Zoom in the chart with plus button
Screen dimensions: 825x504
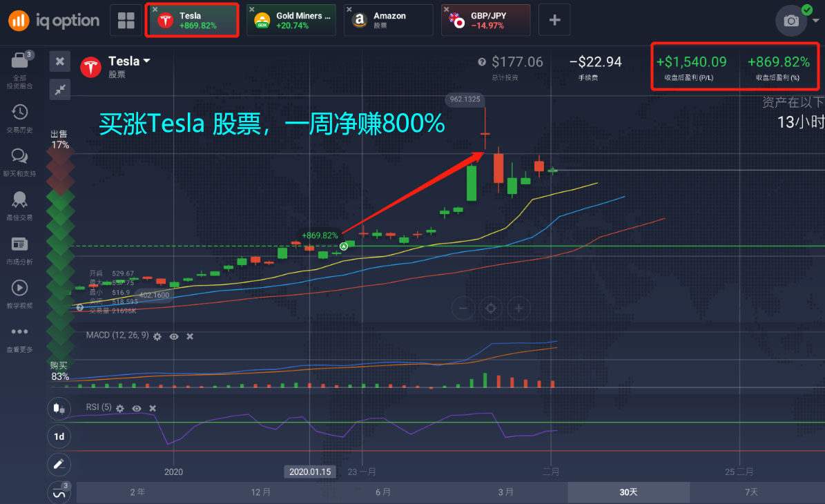(518, 309)
